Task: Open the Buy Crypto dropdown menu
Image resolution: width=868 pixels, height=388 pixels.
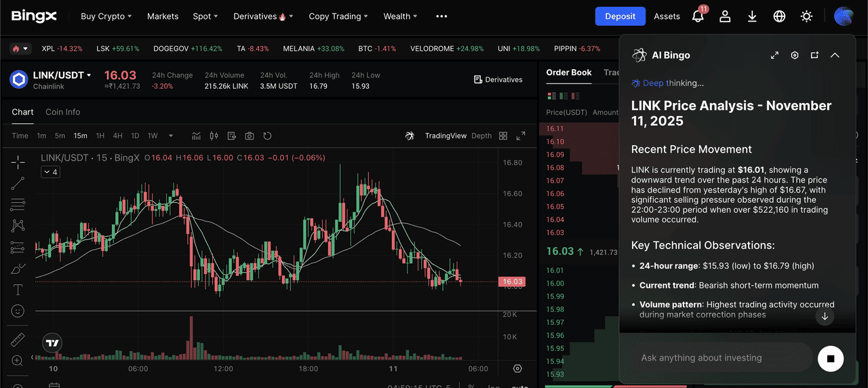Action: [x=106, y=16]
